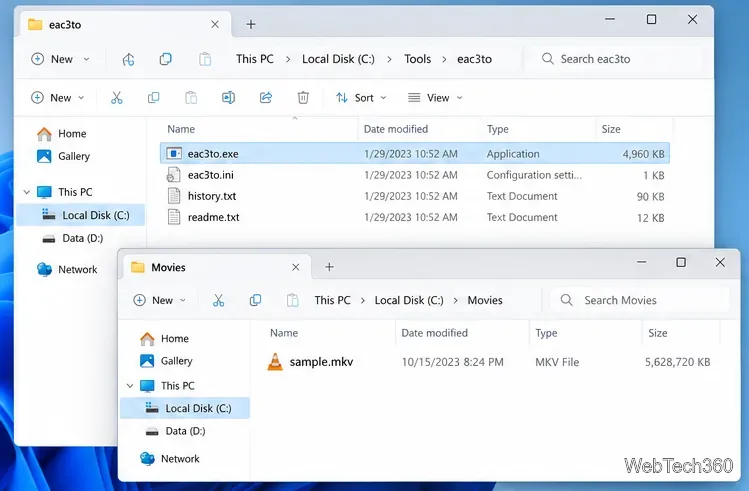This screenshot has height=491, width=749.
Task: Go to Tools in eac3to breadcrumb
Action: (417, 59)
